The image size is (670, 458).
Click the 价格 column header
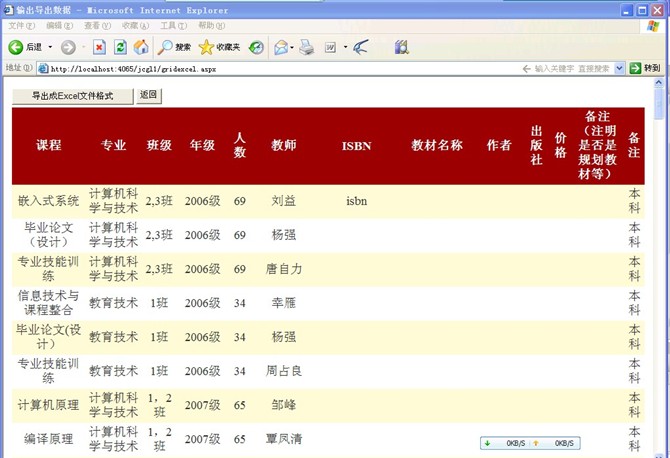[x=561, y=145]
